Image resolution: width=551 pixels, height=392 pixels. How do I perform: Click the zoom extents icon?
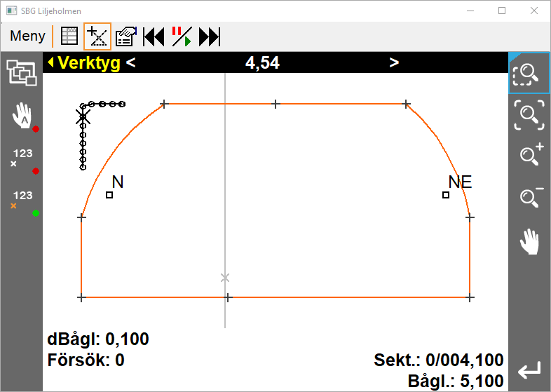tap(529, 114)
